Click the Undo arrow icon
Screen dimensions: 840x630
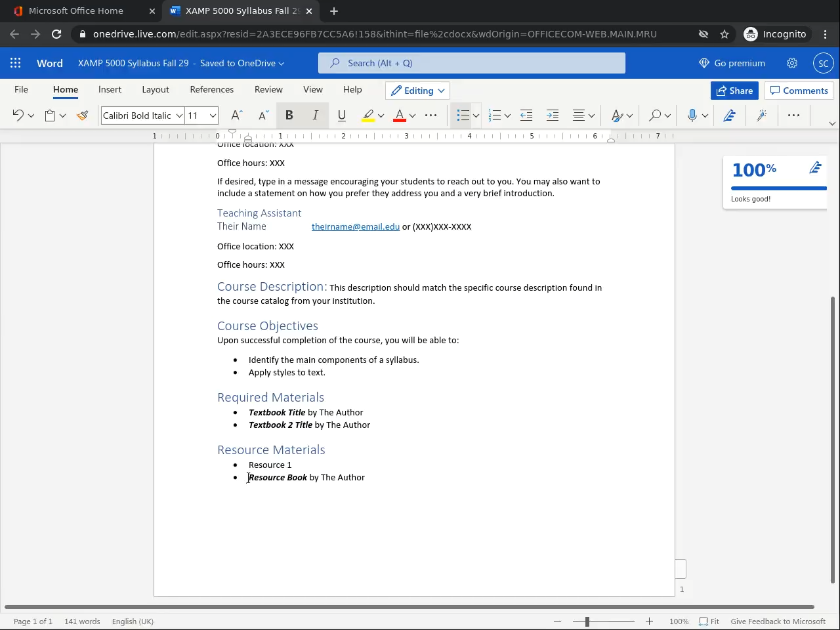tap(18, 115)
